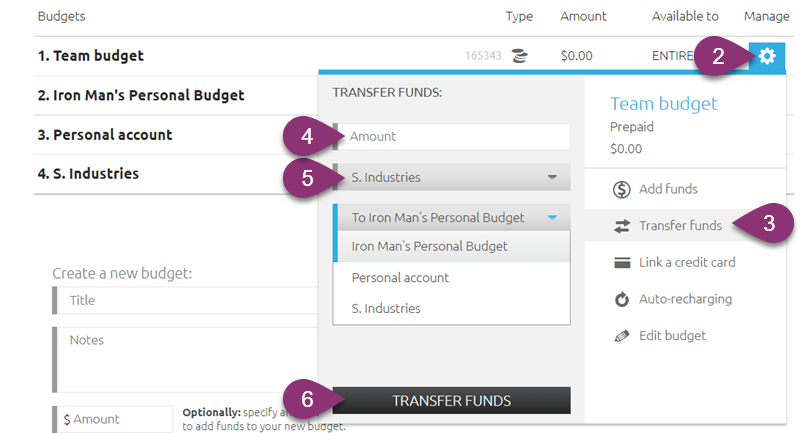Click the Auto-recharging circular arrow icon
The width and height of the screenshot is (800, 433).
pyautogui.click(x=621, y=299)
